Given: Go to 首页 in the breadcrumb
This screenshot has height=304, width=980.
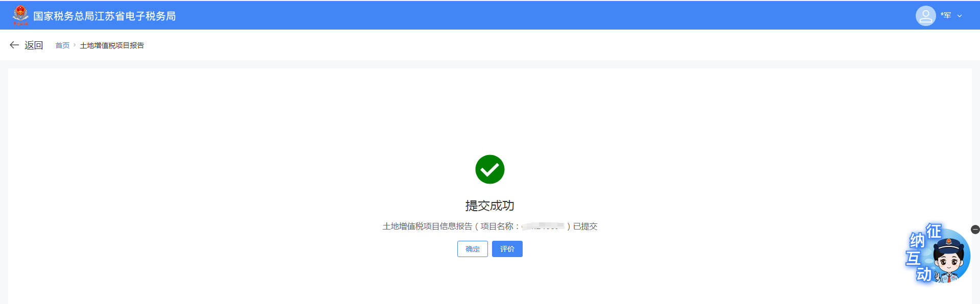Looking at the screenshot, I should click(62, 45).
